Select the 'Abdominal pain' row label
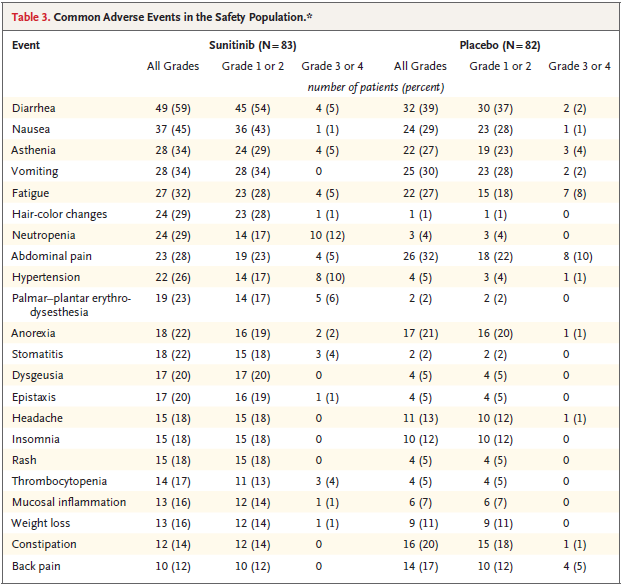This screenshot has height=586, width=622. 51,256
